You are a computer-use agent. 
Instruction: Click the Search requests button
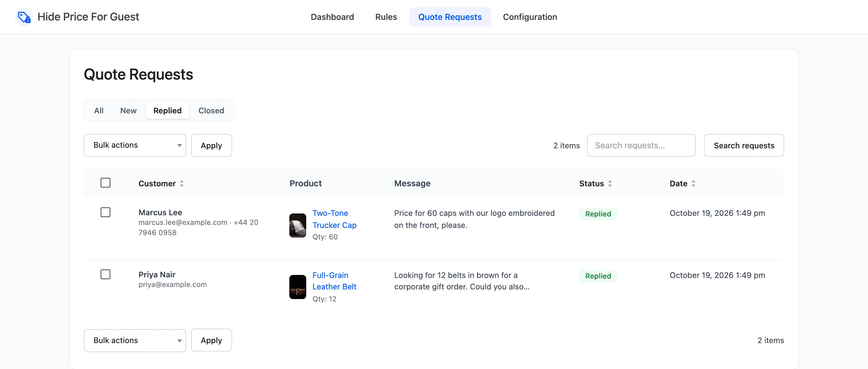coord(744,145)
